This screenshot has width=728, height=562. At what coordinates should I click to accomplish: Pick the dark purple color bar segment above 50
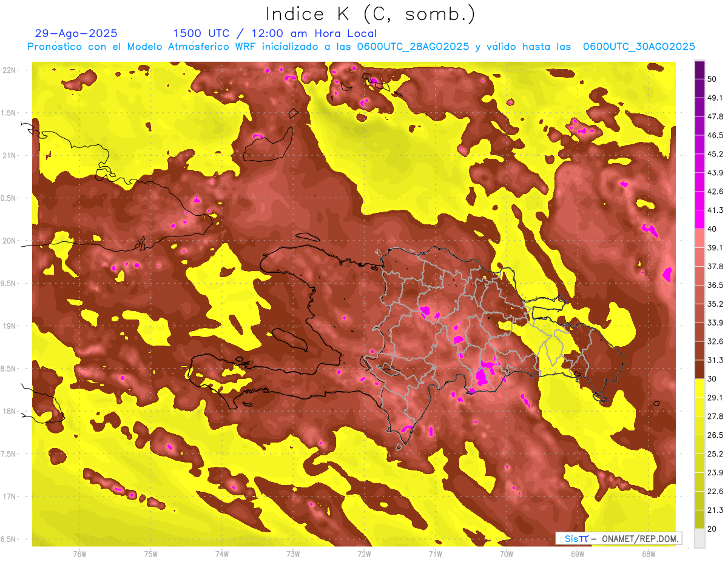coord(699,70)
